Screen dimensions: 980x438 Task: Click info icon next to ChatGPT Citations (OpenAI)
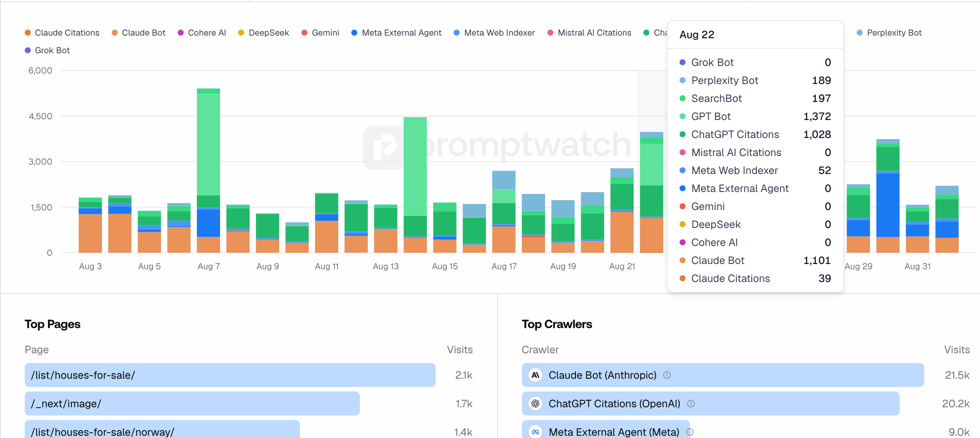(x=691, y=403)
